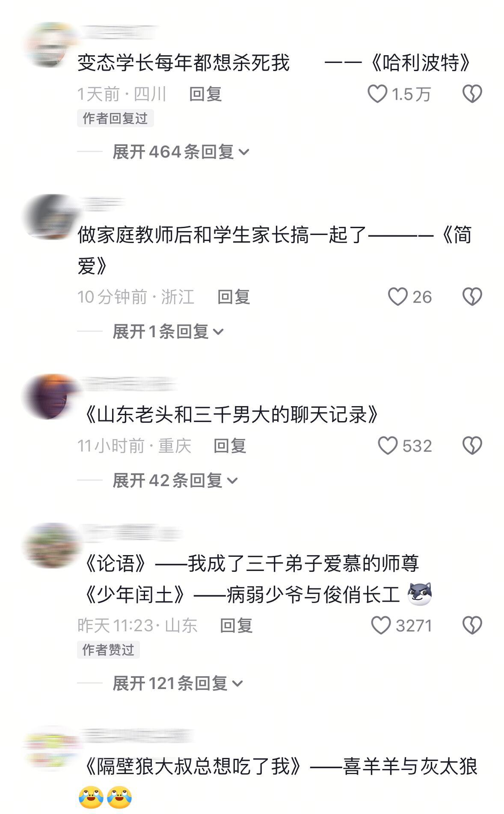Reply to the Shandong 论语 comment
The height and width of the screenshot is (814, 504).
coord(236,626)
